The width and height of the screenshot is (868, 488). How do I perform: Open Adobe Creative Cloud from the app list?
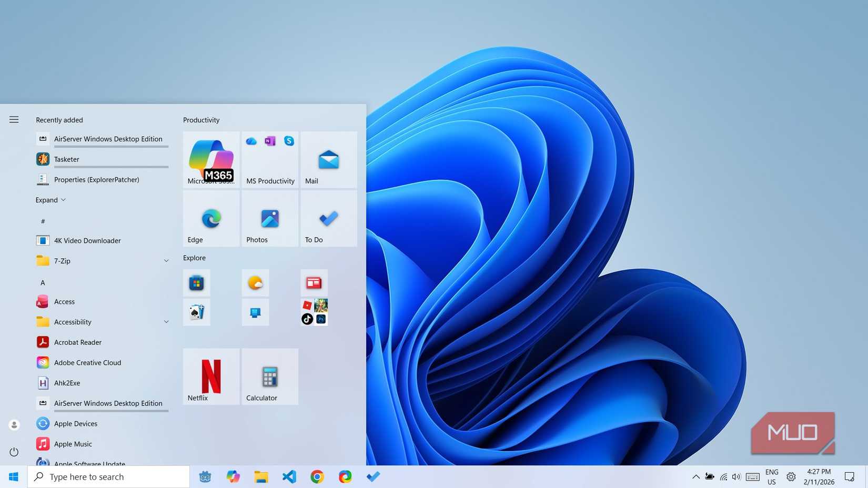87,362
